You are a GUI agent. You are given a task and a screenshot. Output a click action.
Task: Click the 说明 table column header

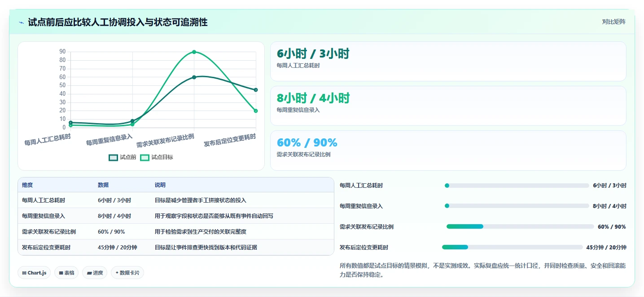pyautogui.click(x=160, y=185)
